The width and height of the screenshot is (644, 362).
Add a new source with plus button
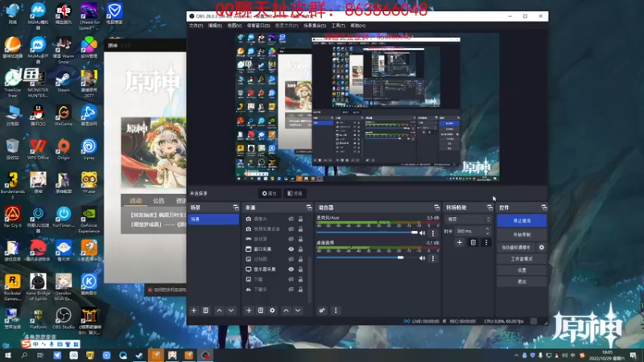(x=249, y=311)
